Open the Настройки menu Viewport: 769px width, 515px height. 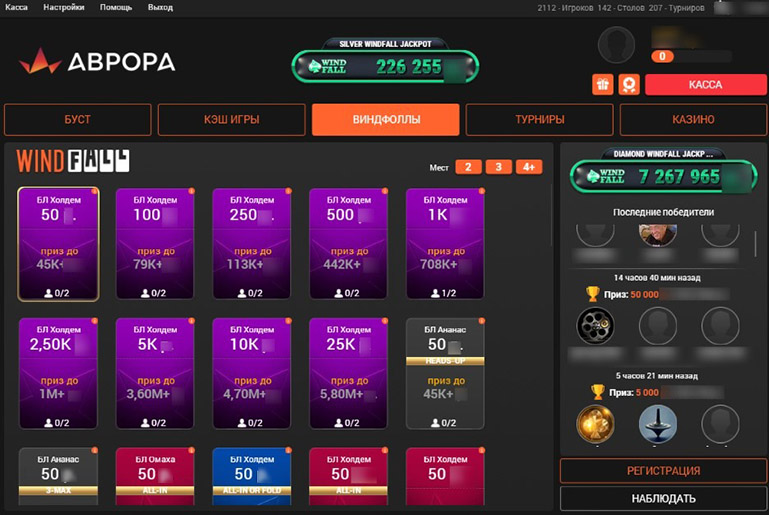tap(63, 7)
